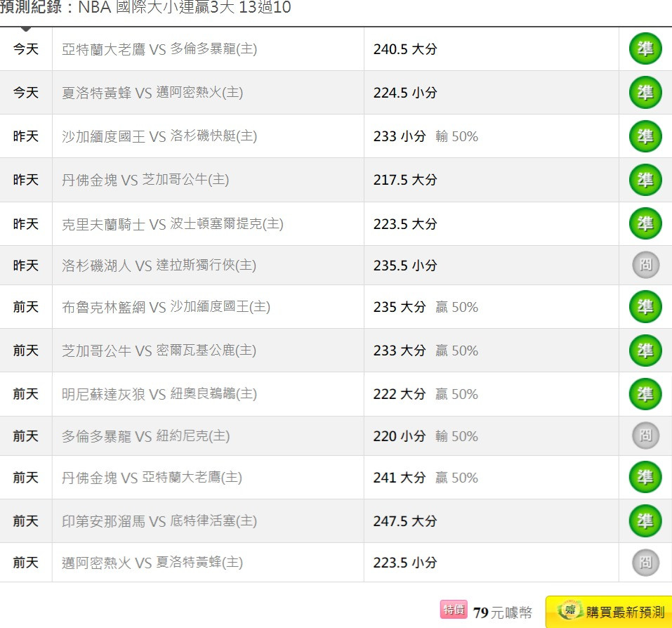Click the green 準 icon for 芝加哥公牛 VS 密爾瓦基公鹿
This screenshot has width=672, height=628.
pyautogui.click(x=645, y=351)
